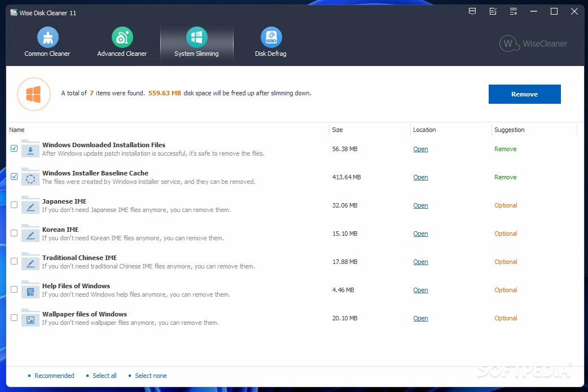
Task: Switch to the Advanced Cleaner tab label
Action: coord(122,54)
